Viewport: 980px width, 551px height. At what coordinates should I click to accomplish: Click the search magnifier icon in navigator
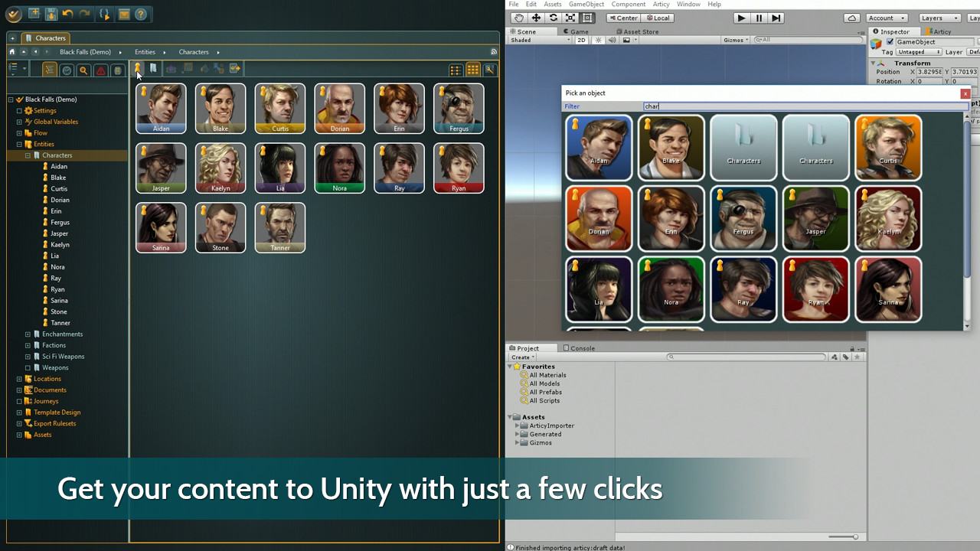click(x=83, y=70)
